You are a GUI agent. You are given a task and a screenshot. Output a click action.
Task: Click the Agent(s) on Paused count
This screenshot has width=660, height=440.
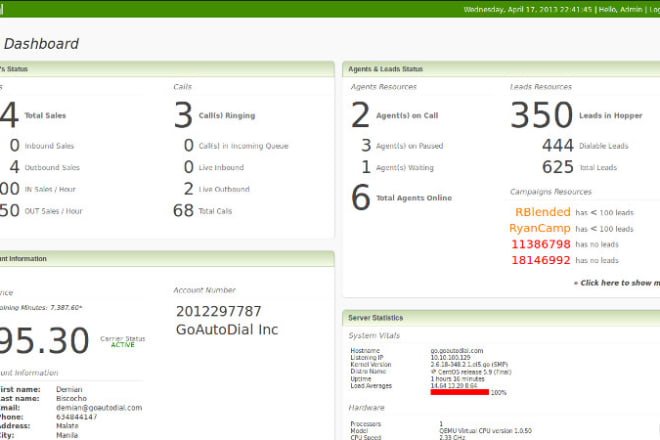tap(366, 146)
